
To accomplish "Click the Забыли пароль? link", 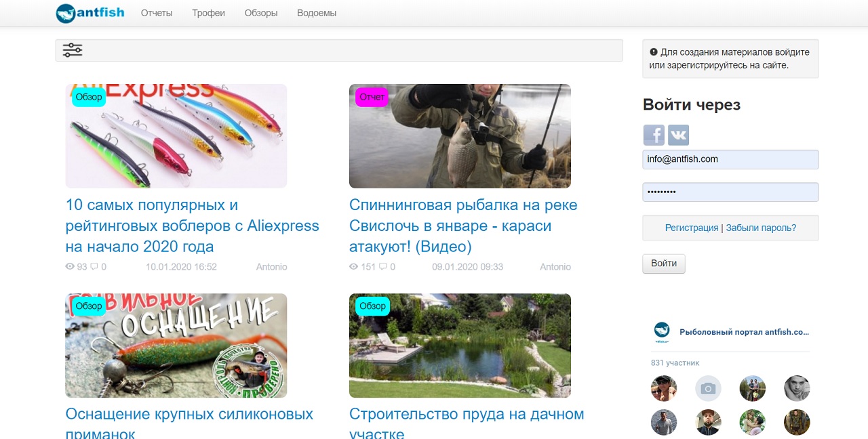I will pyautogui.click(x=761, y=228).
